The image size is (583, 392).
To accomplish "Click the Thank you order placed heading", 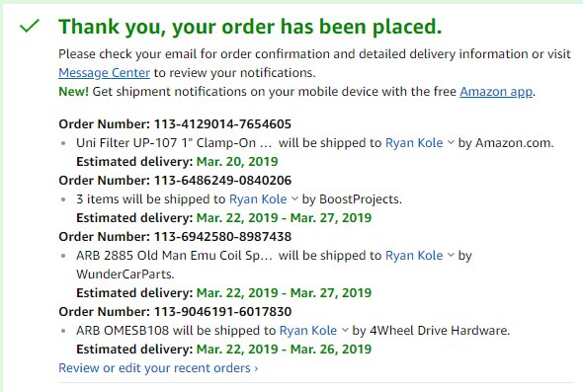I will [x=250, y=27].
